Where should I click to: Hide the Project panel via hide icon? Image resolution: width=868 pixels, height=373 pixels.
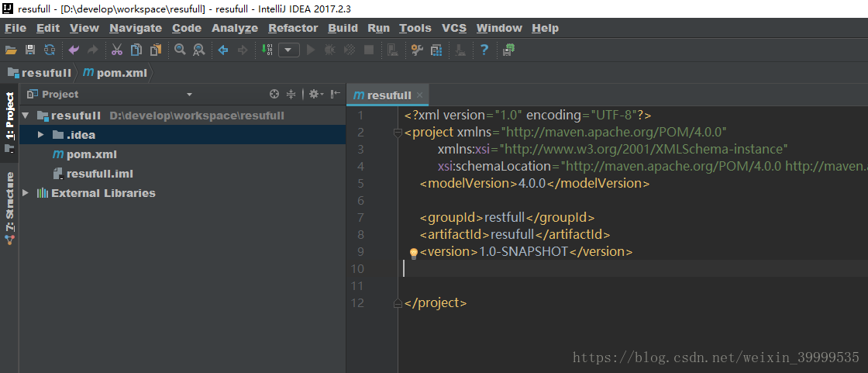[x=335, y=95]
